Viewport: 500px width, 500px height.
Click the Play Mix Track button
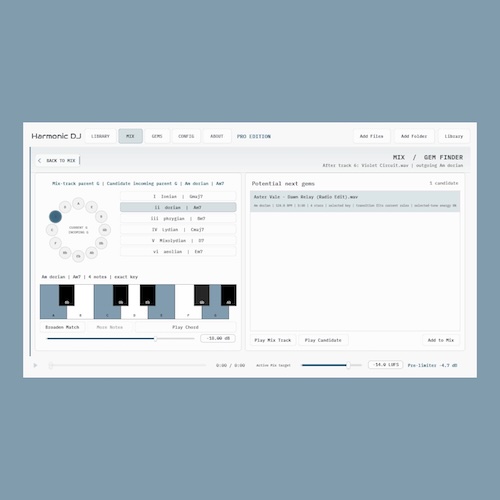point(273,340)
